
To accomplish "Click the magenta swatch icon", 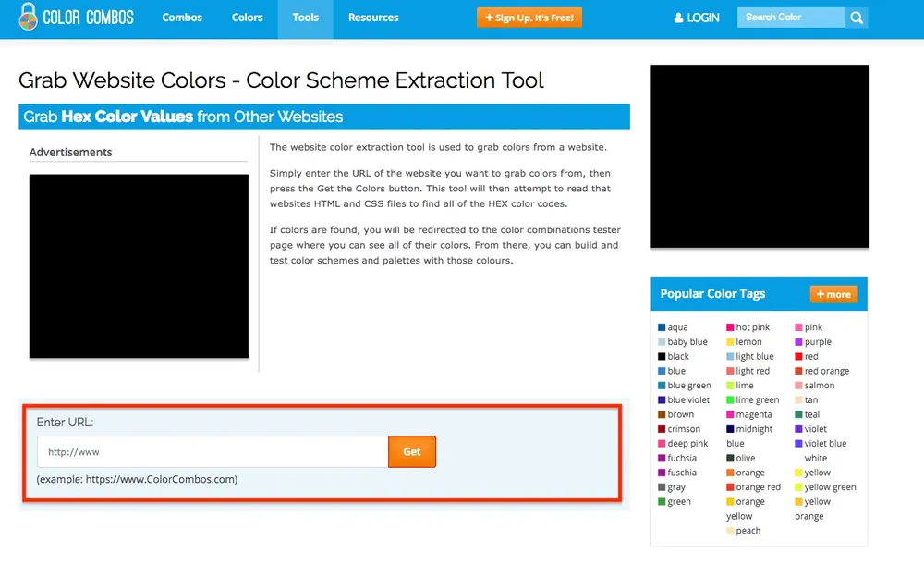I will click(730, 414).
